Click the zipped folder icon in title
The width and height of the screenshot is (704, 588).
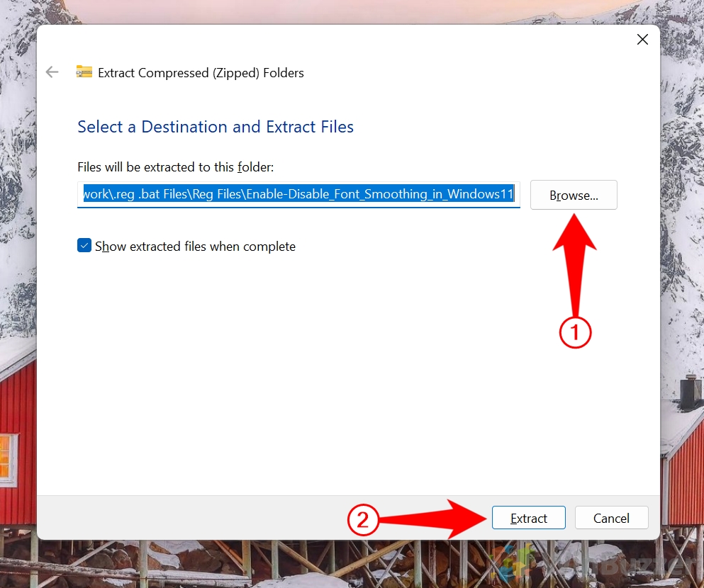[84, 72]
